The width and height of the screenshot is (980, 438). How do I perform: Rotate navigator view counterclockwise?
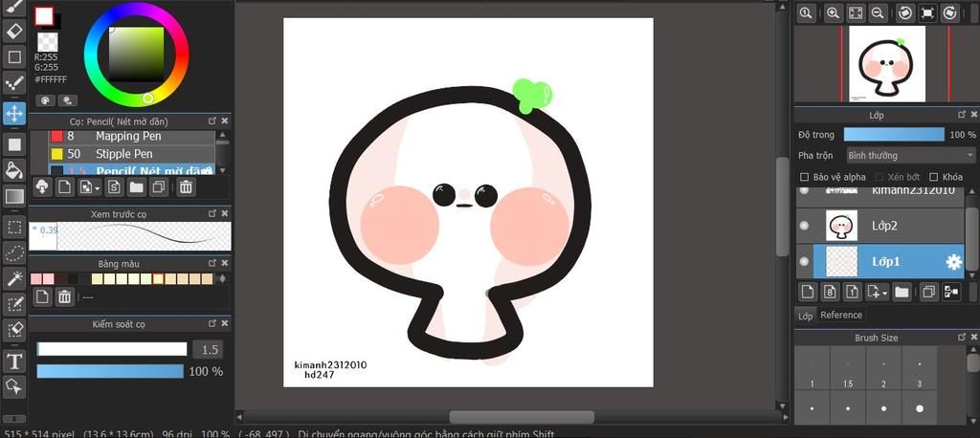pyautogui.click(x=903, y=13)
